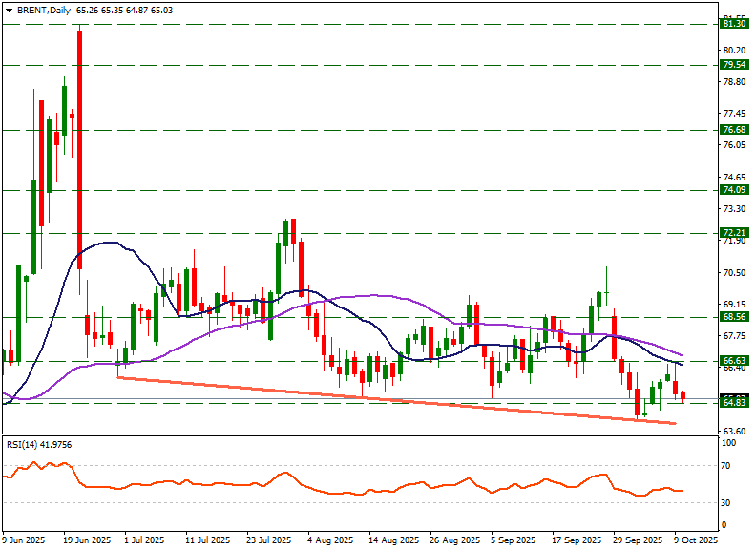Click the 72.21 price level label
Image resolution: width=756 pixels, height=551 pixels.
point(734,233)
